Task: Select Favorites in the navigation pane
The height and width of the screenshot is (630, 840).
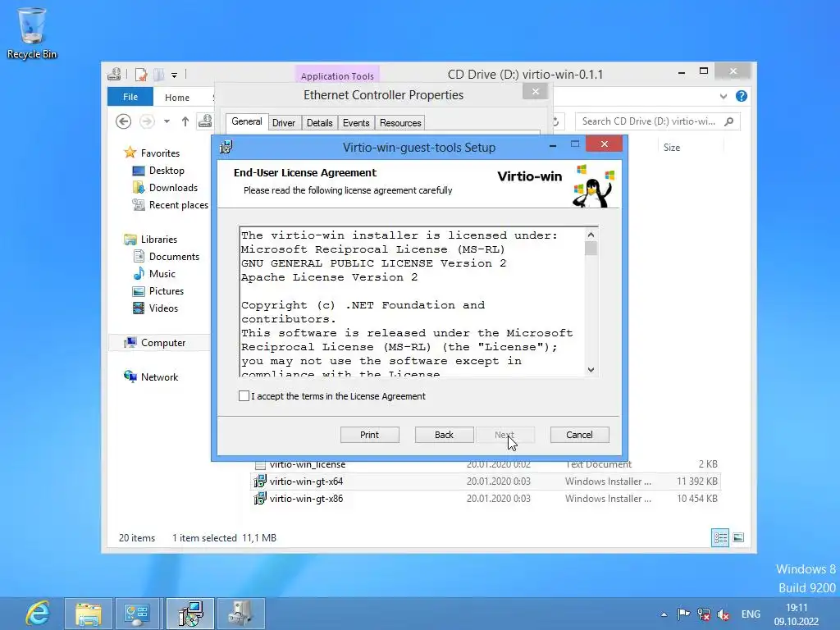Action: [x=160, y=153]
